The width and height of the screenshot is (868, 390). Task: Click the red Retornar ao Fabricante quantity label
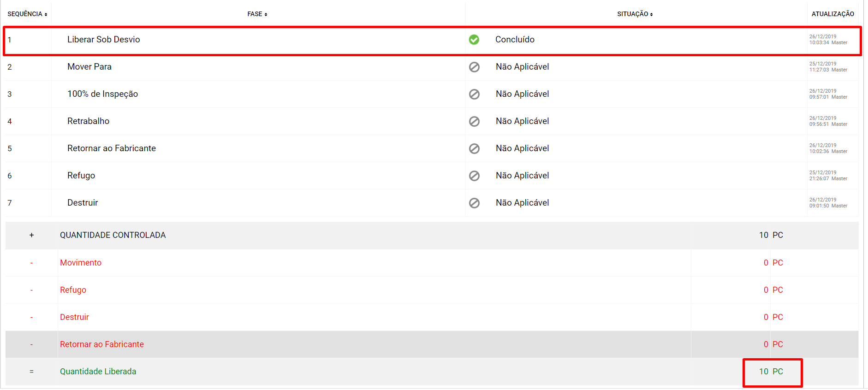coord(102,344)
